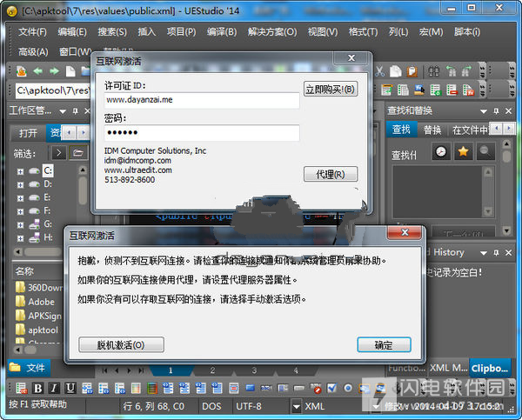Open the 宏(M) menu
Viewport: 522px width, 420px height.
(x=431, y=32)
